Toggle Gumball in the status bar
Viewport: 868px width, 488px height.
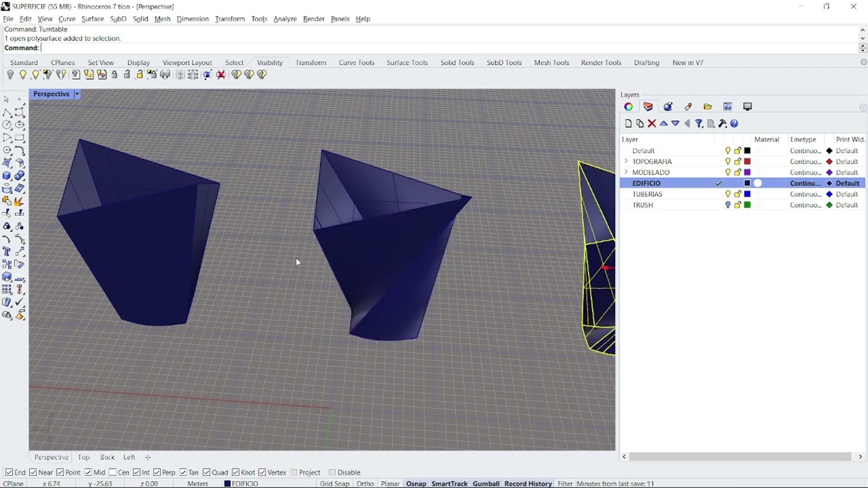click(x=486, y=483)
